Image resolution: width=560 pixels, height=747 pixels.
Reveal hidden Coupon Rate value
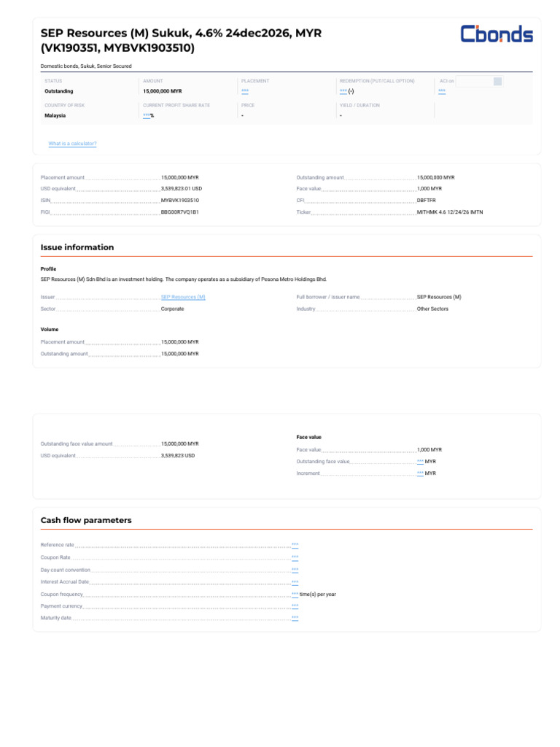coord(295,557)
